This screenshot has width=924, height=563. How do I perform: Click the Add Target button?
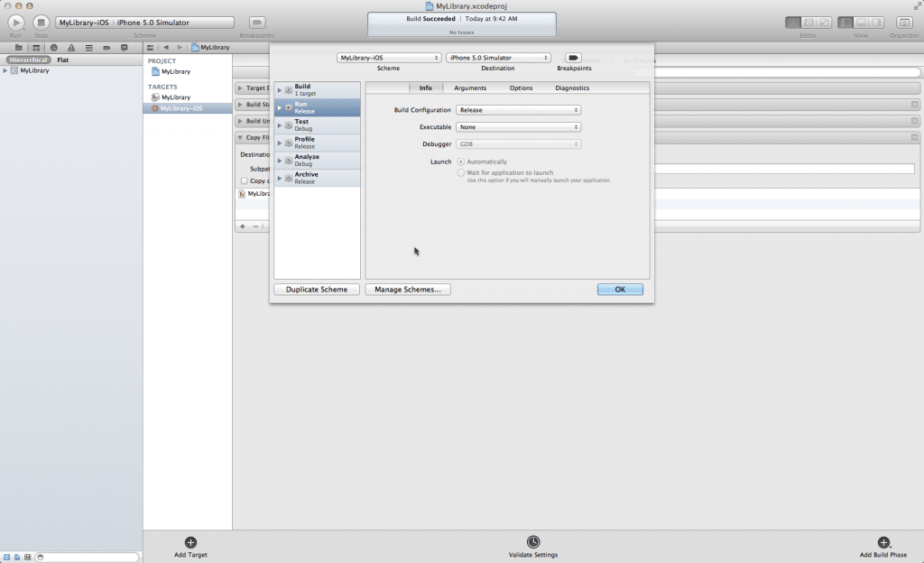pyautogui.click(x=190, y=547)
